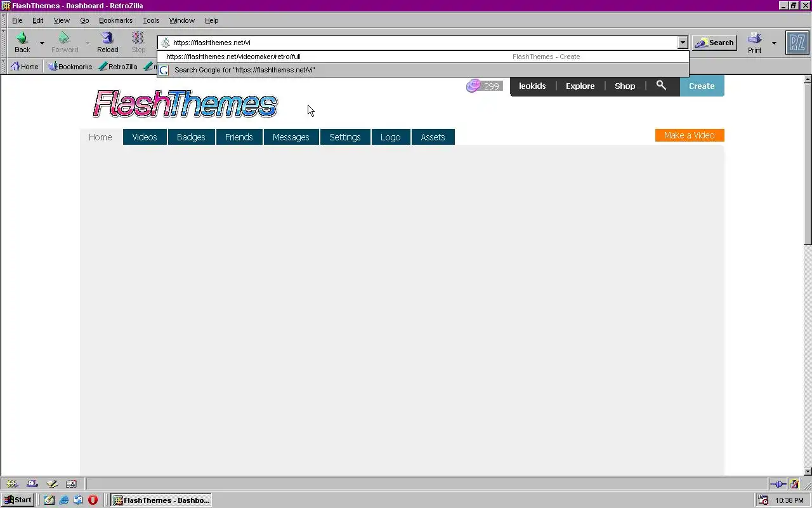Switch to the Messages tab
812x508 pixels.
pos(291,137)
